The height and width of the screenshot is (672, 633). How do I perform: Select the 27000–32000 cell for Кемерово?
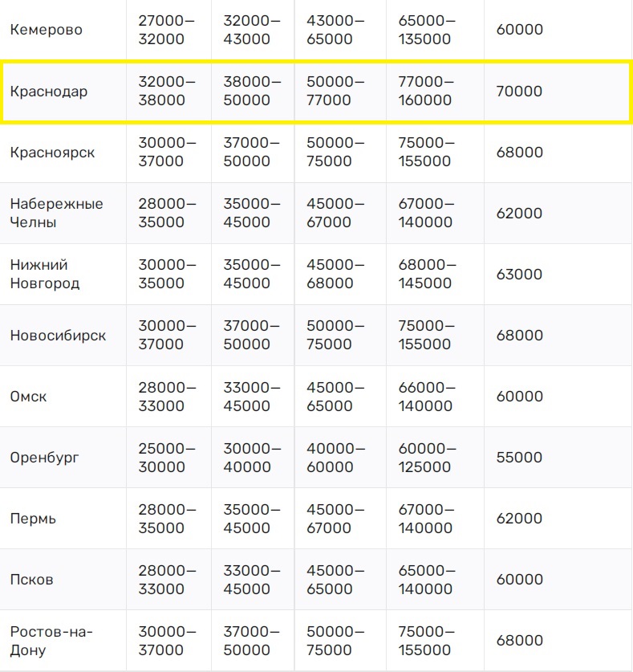166,30
